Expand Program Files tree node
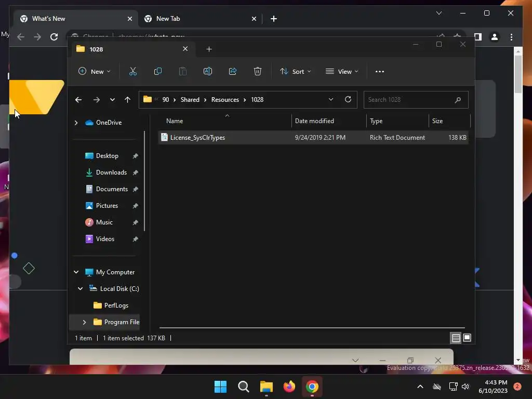This screenshot has width=532, height=399. (x=84, y=322)
